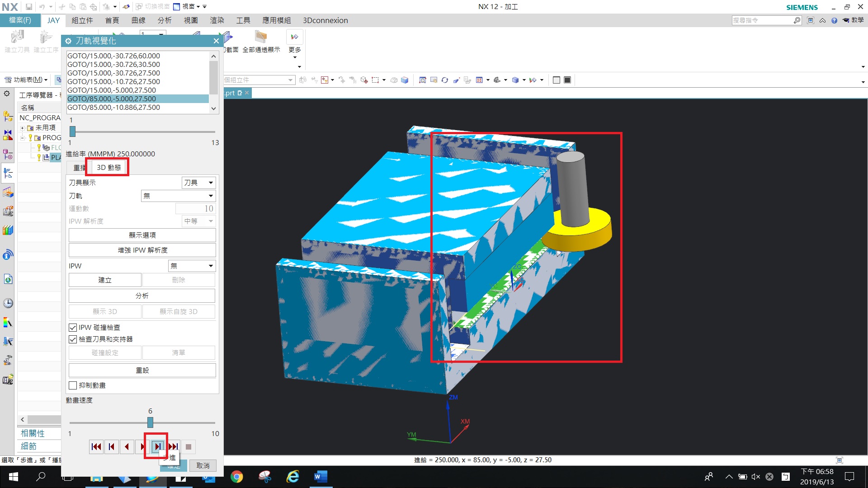
Task: Open the 刀軌視覺化 dialog settings gear
Action: 68,41
